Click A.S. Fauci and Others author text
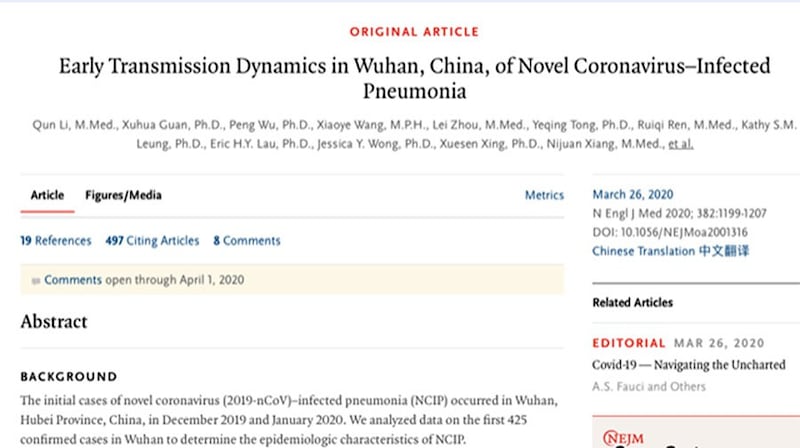 point(649,387)
